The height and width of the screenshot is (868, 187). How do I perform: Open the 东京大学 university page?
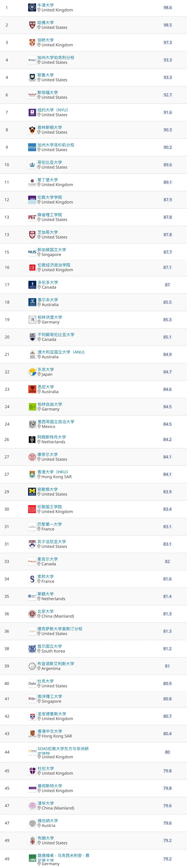click(45, 369)
